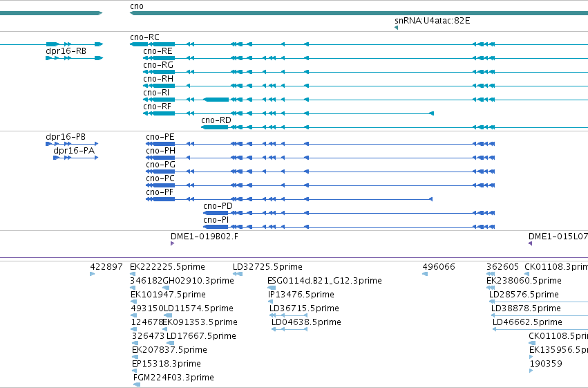This screenshot has width=588, height=388.
Task: Select EST FGM224F03.3prime label
Action: point(173,378)
